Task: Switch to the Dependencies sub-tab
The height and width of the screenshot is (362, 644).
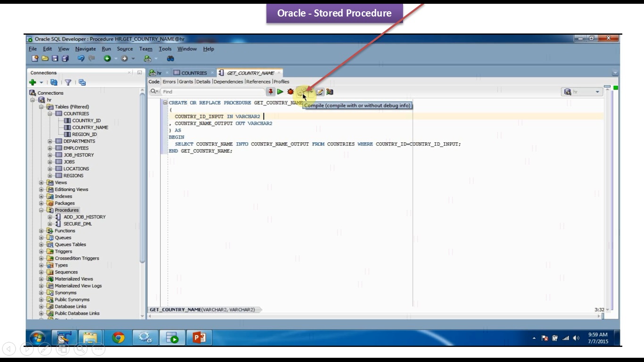Action: pos(228,82)
